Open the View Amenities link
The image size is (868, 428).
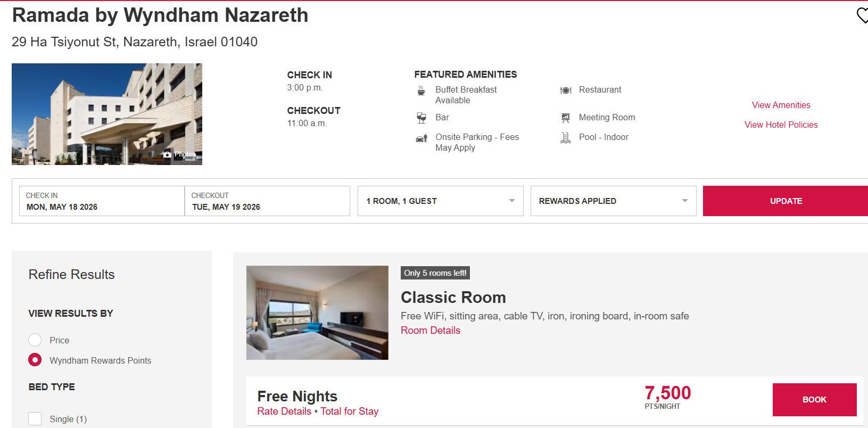click(x=781, y=105)
